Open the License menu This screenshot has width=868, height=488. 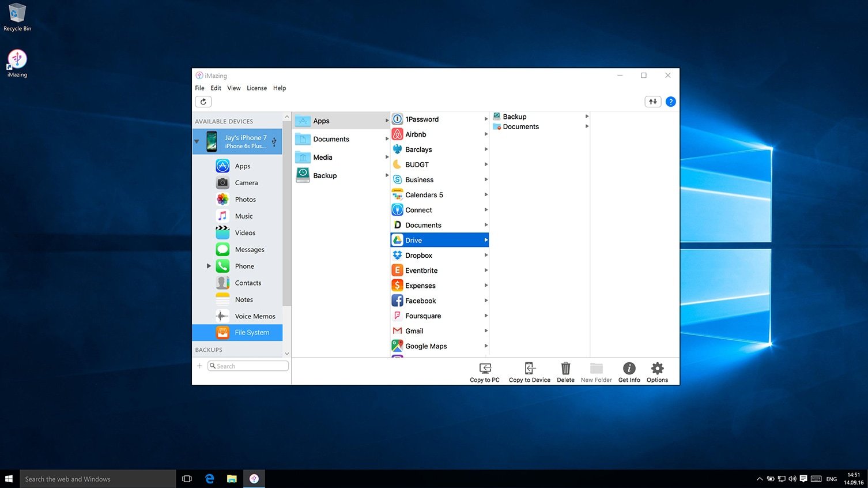point(256,88)
